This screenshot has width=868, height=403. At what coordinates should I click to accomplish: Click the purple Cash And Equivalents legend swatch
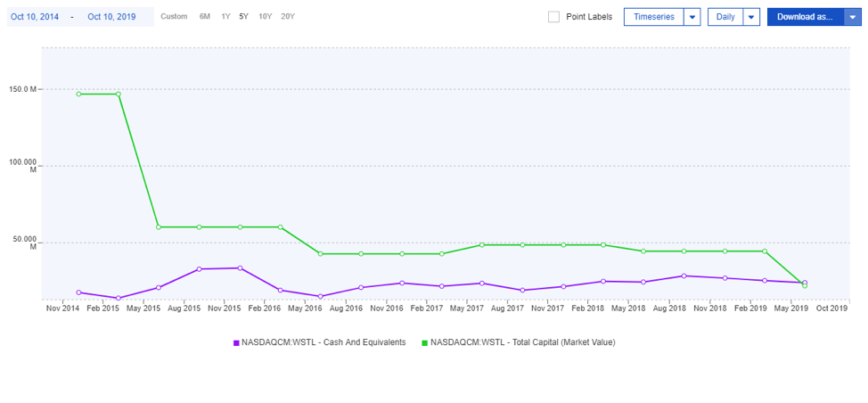click(236, 342)
